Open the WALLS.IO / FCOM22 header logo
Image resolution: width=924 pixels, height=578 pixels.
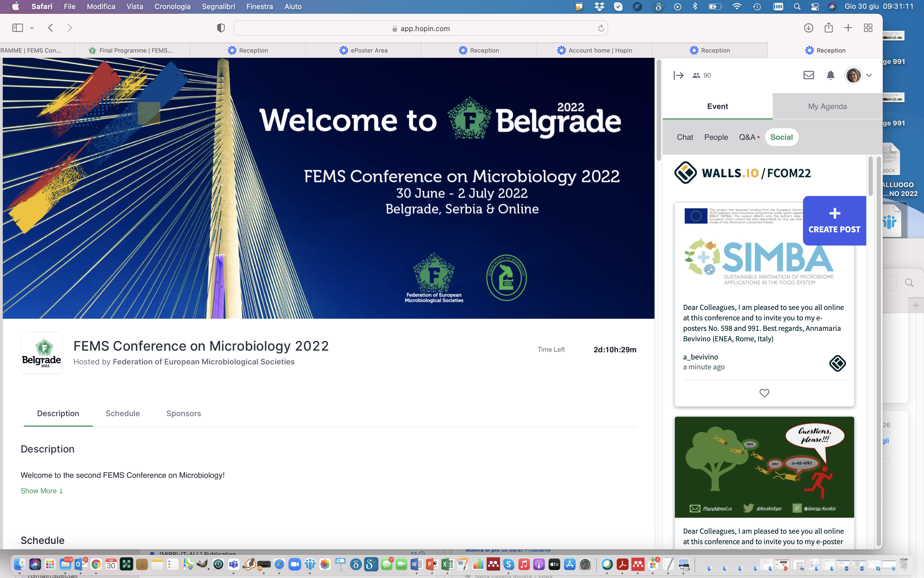pyautogui.click(x=742, y=173)
